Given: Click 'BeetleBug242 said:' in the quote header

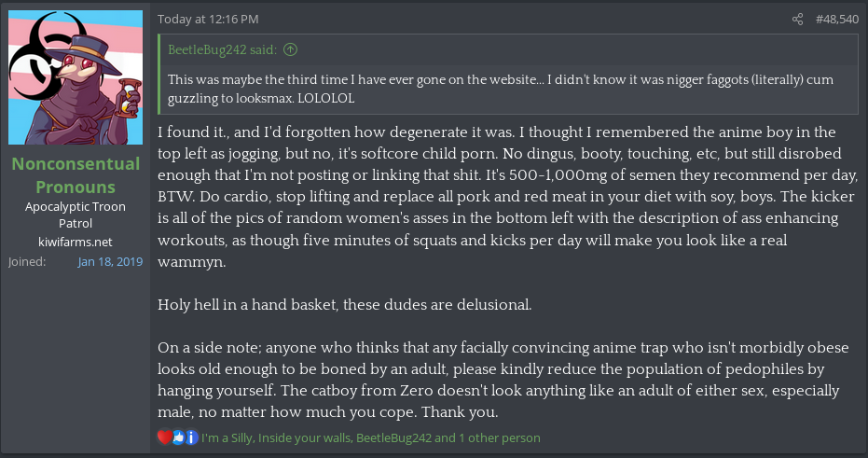Looking at the screenshot, I should pos(223,49).
